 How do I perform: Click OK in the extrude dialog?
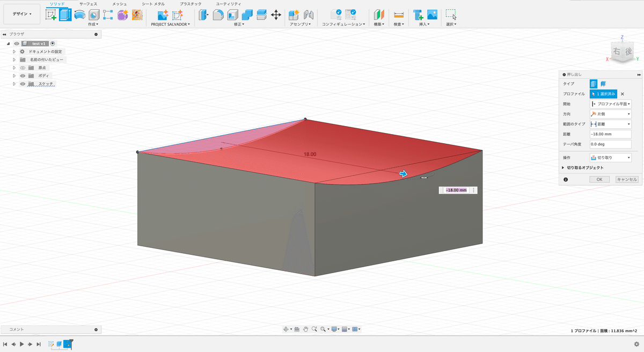tap(599, 180)
